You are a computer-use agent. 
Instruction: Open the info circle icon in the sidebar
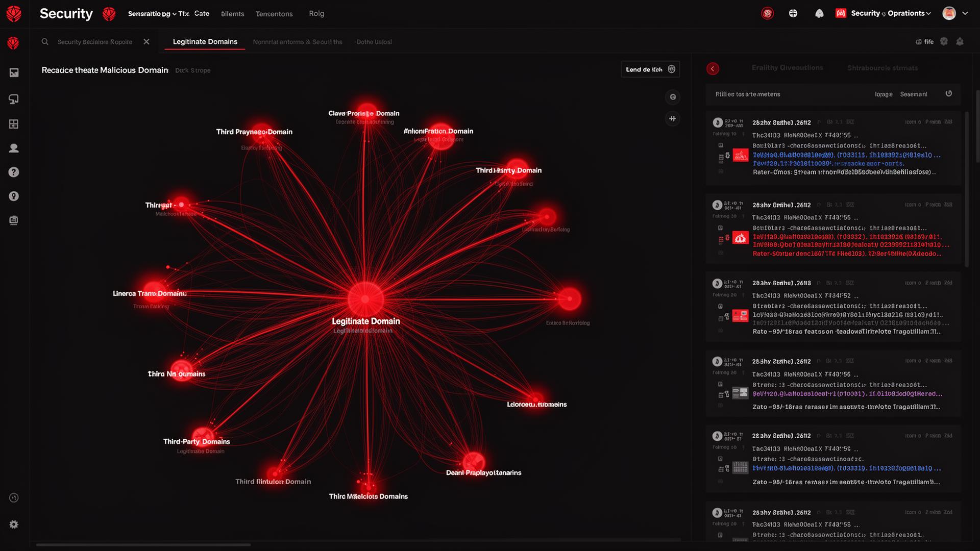coord(14,196)
